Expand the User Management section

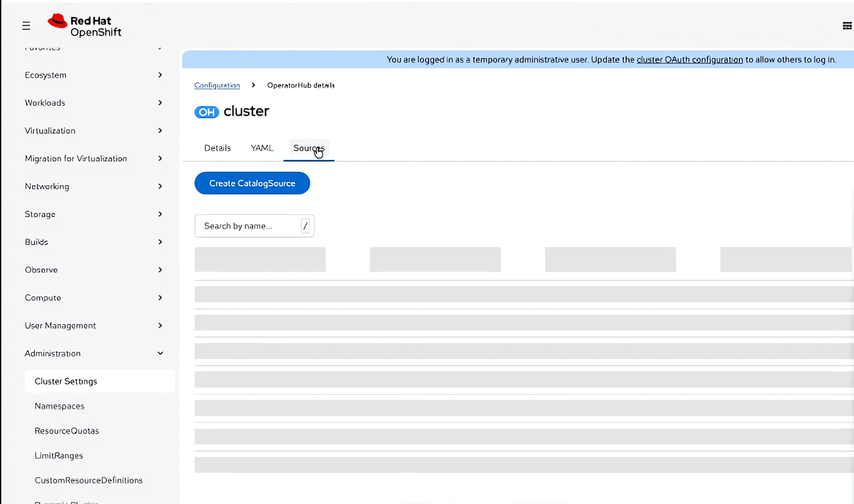click(94, 326)
